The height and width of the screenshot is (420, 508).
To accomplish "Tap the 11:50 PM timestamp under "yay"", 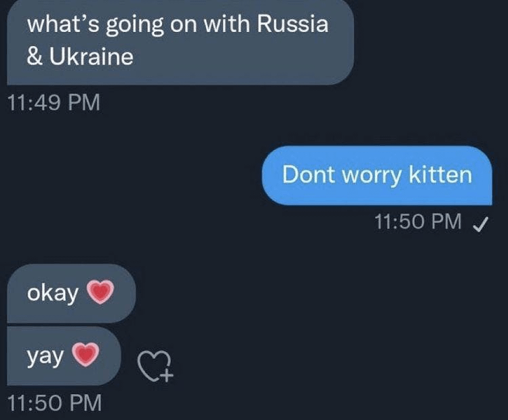I will click(53, 402).
